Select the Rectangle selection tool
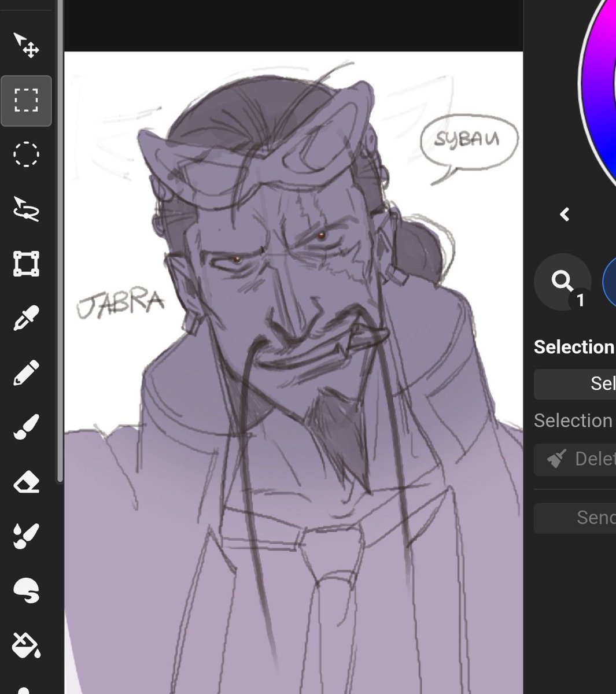Viewport: 616px width, 694px height. [26, 101]
